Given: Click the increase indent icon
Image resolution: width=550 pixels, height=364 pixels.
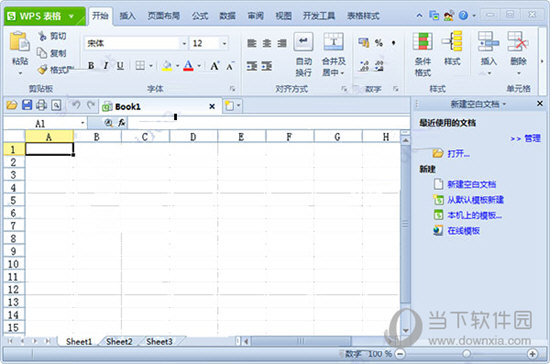Looking at the screenshot, I should click(x=267, y=66).
